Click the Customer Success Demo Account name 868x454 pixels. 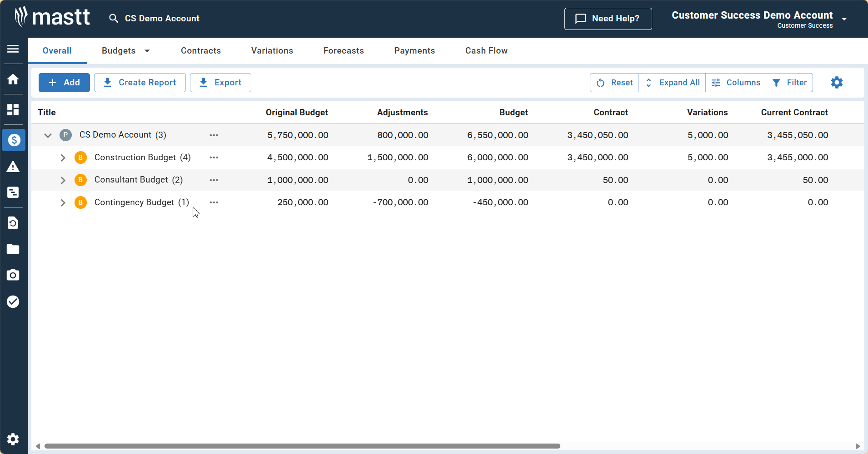point(752,15)
